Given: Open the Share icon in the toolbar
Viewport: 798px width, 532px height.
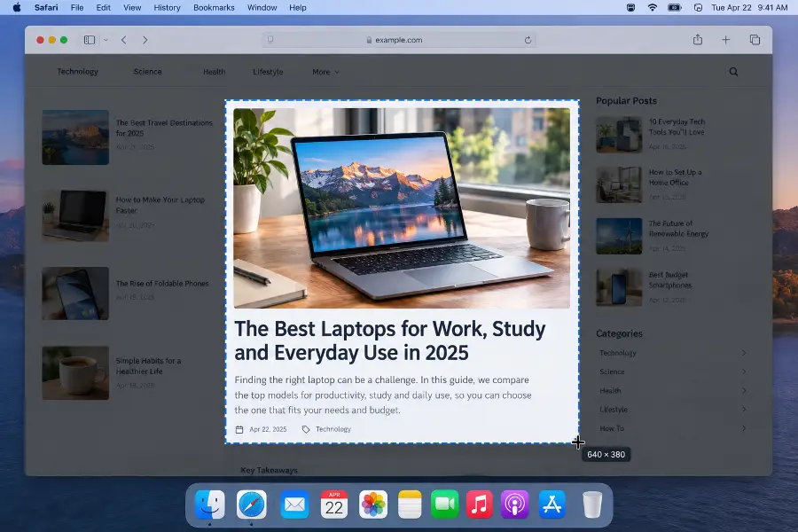Looking at the screenshot, I should click(x=698, y=39).
